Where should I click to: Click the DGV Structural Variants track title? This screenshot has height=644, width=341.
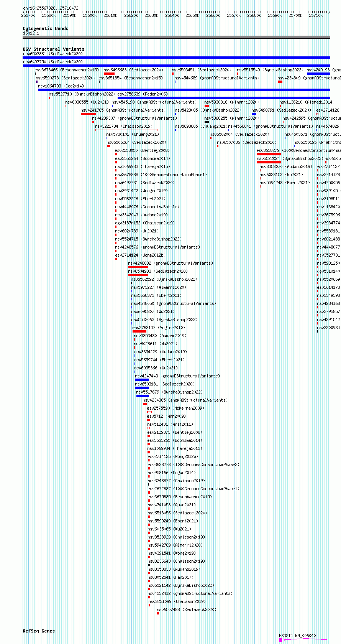[54, 49]
